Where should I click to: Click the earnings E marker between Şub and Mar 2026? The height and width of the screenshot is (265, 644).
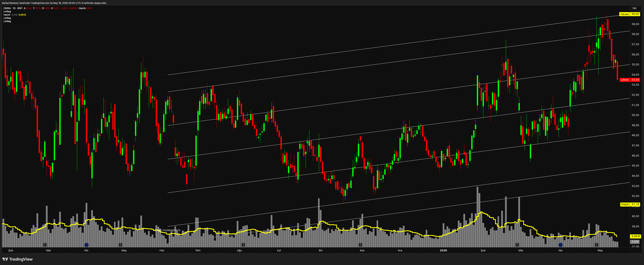pos(517,245)
